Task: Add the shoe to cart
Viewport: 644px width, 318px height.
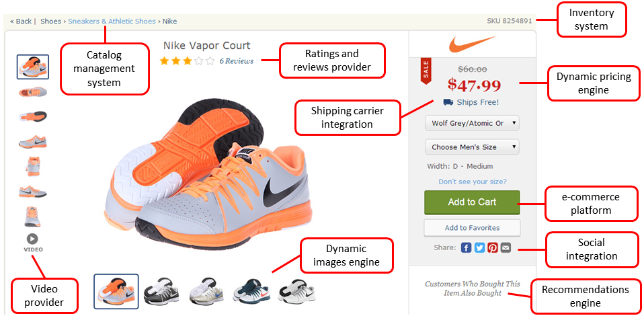Action: point(472,202)
